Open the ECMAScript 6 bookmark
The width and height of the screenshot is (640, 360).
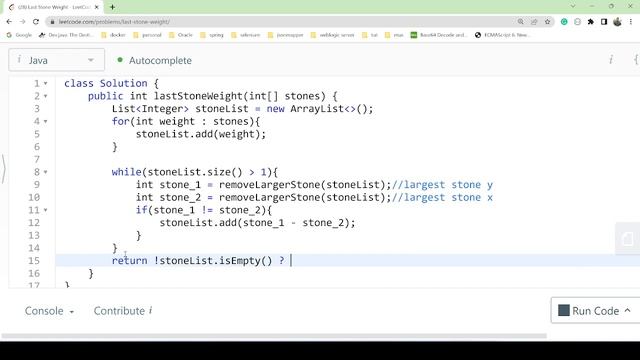click(x=502, y=35)
